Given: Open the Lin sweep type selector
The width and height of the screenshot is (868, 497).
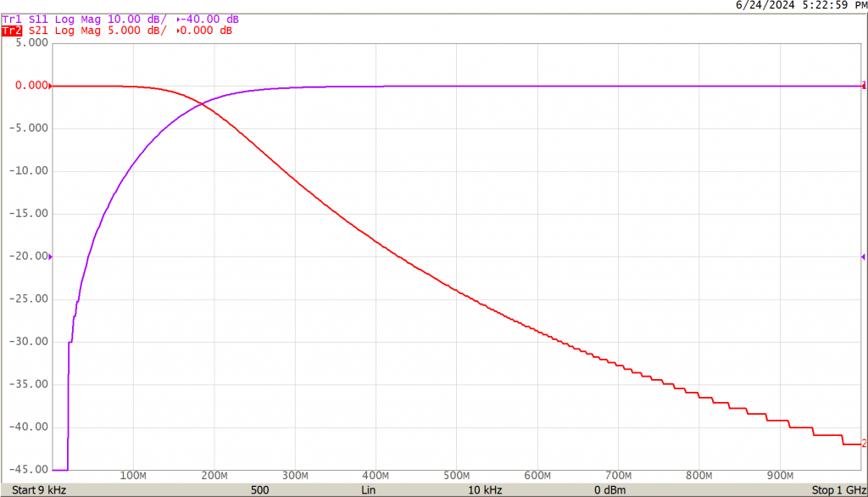Looking at the screenshot, I should [x=370, y=490].
